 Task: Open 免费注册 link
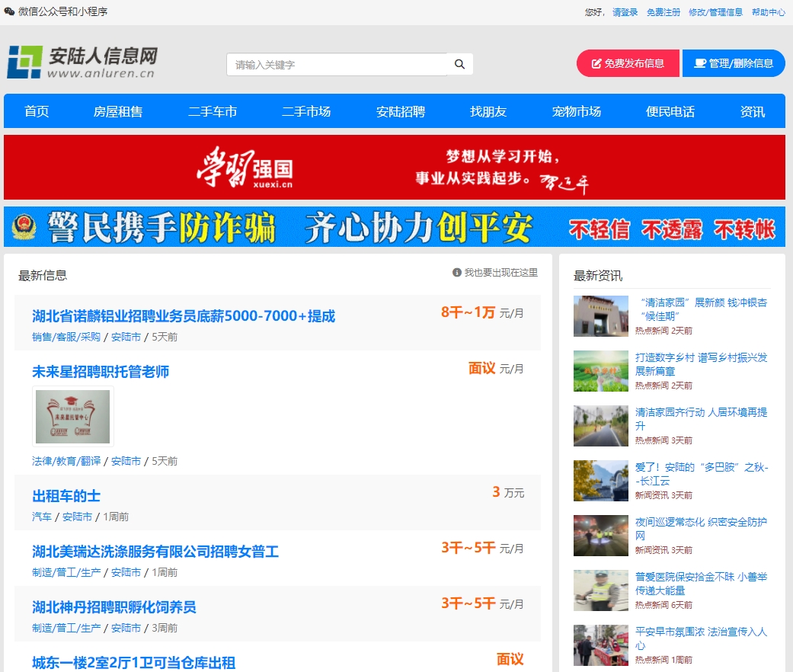(663, 12)
